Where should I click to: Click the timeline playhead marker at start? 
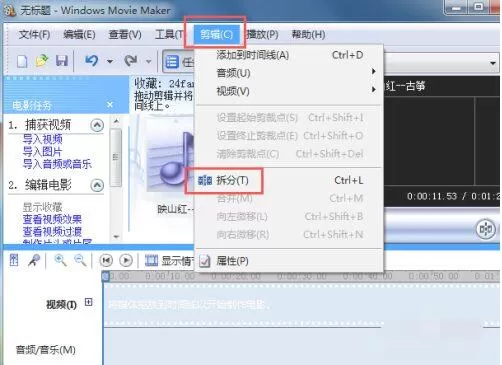(106, 276)
